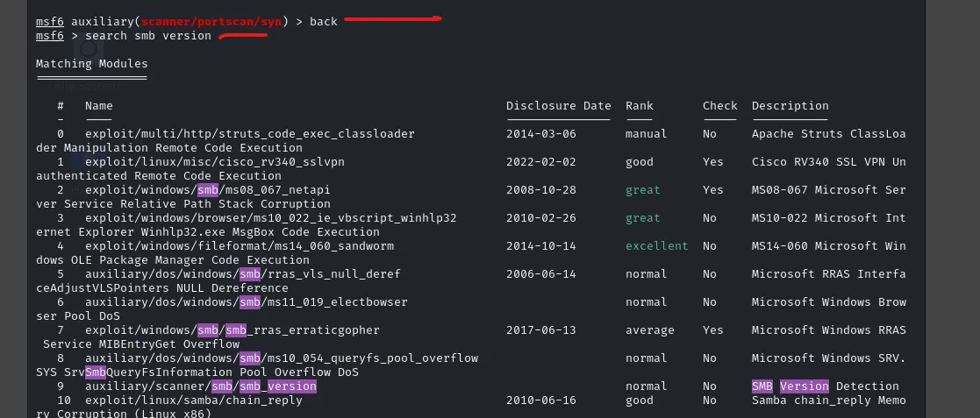Select the cisco_rv340_sslvpn module path
Viewport: 980px width, 418px height.
click(215, 161)
